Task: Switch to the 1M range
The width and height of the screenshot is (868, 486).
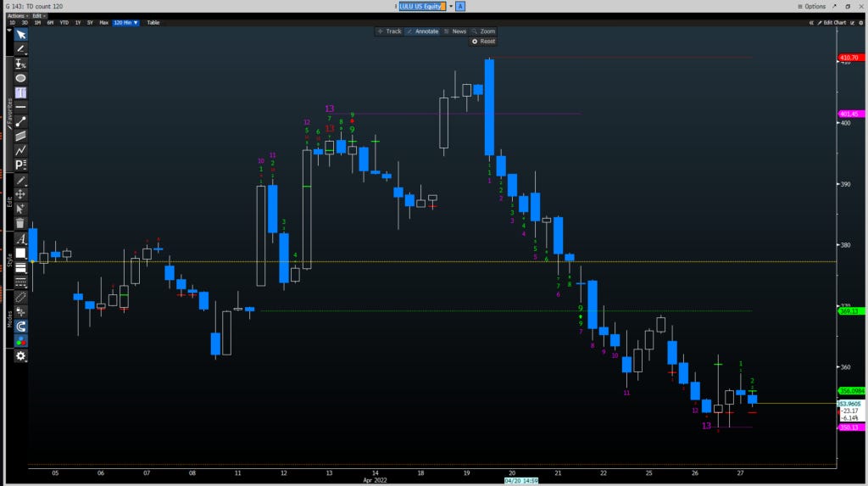Action: [37, 23]
